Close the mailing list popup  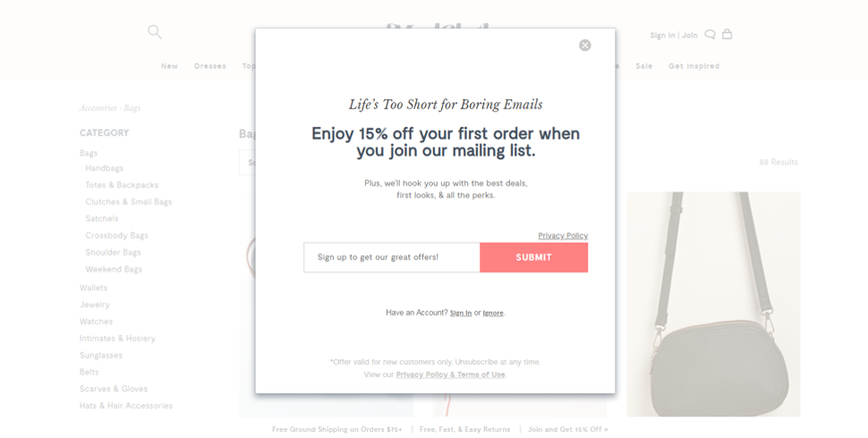pyautogui.click(x=585, y=46)
